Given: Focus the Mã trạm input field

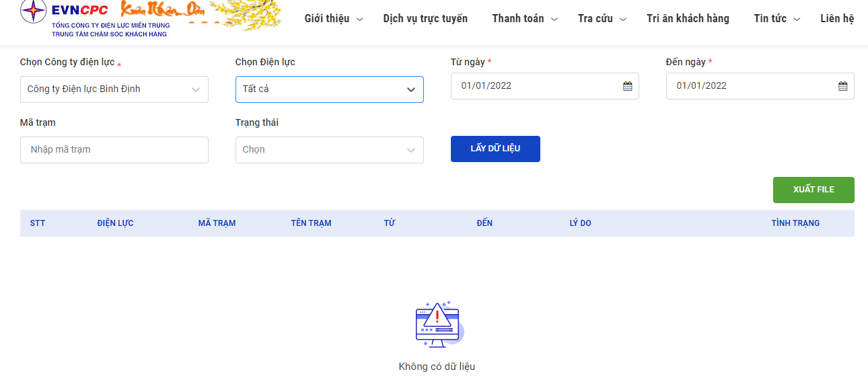Looking at the screenshot, I should (114, 150).
